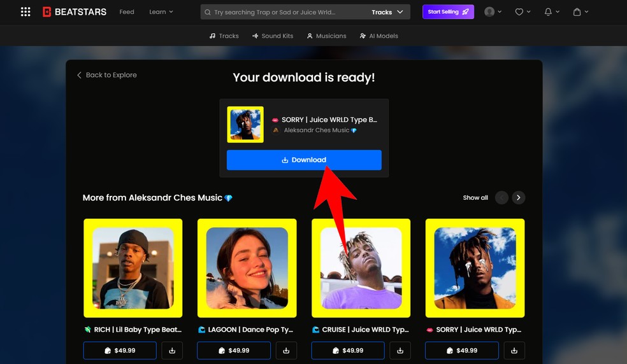Go to previous carousel page arrow
The image size is (627, 364).
point(501,197)
